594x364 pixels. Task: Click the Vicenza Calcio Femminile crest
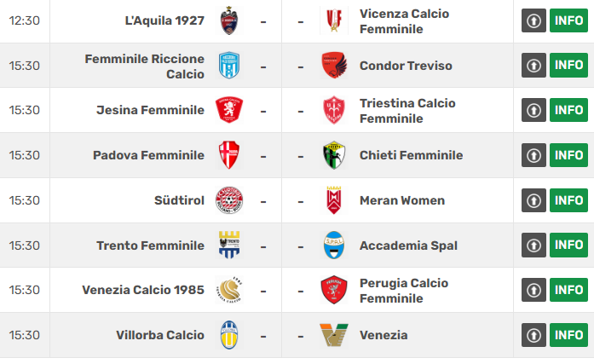click(x=334, y=20)
